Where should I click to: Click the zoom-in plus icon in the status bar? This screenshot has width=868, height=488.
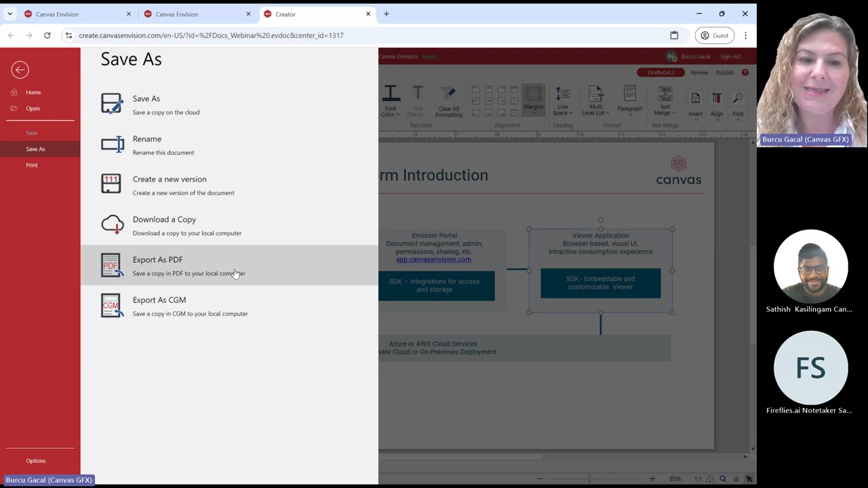(652, 479)
